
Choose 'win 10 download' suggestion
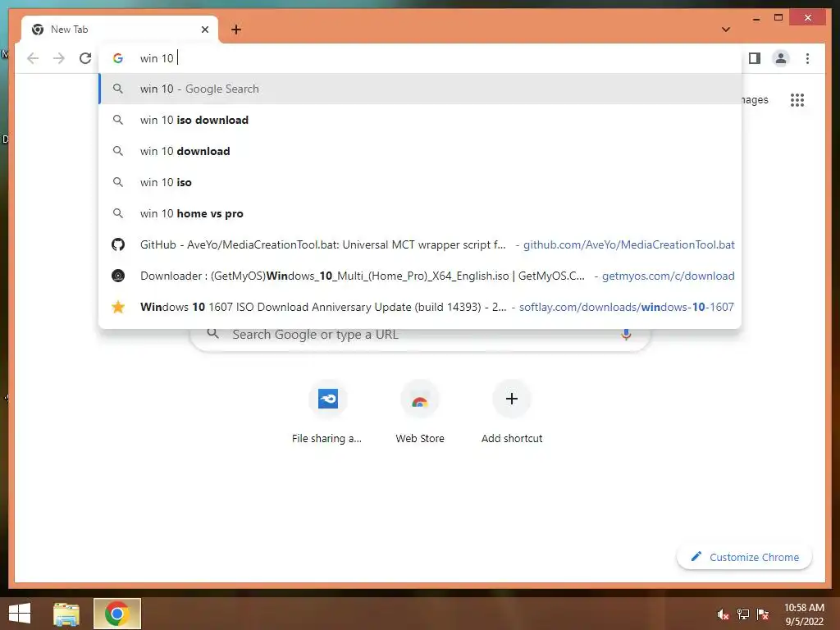(420, 151)
